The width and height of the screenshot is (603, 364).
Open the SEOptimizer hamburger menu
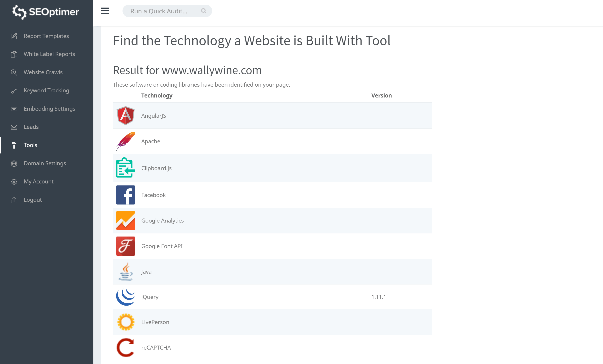coord(105,11)
